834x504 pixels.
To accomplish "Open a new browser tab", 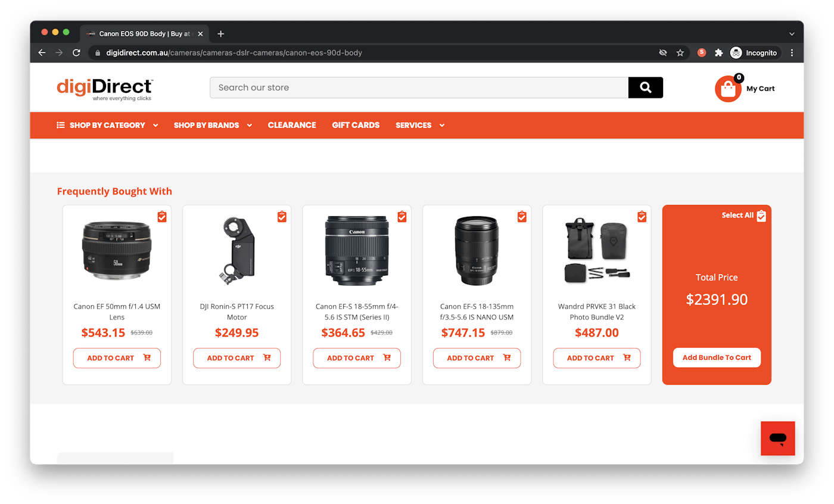I will pos(221,34).
